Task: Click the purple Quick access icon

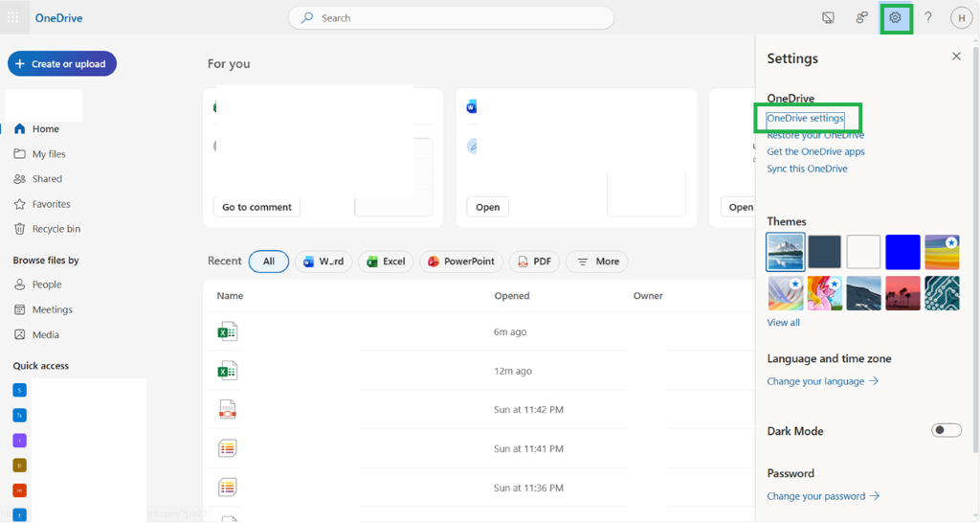Action: point(19,441)
